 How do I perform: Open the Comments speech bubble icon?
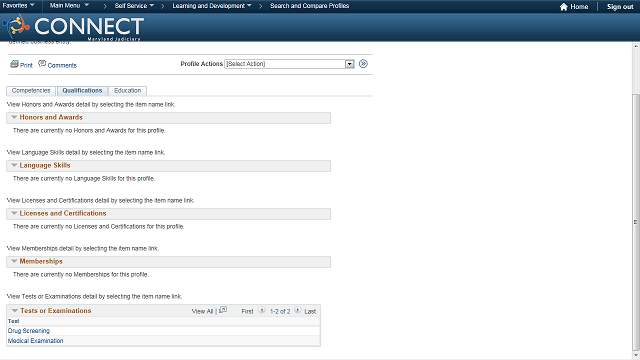[x=42, y=63]
